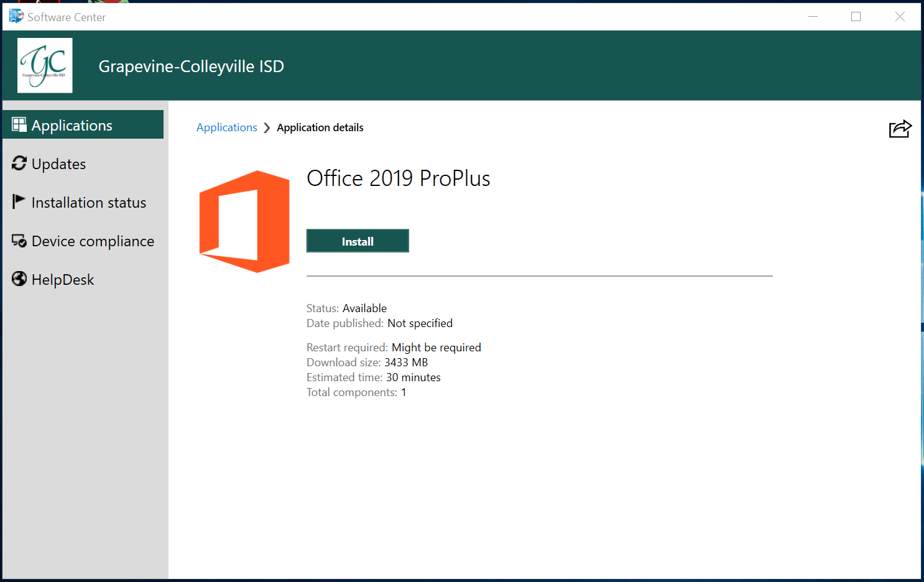
Task: Click the breadcrumb chevron separator
Action: click(x=267, y=127)
